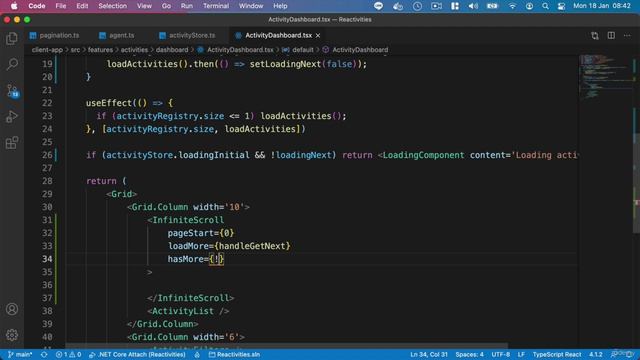Image resolution: width=640 pixels, height=360 pixels.
Task: Click .NET Core Attach (Reactivities) debug launcher
Action: coord(137,355)
